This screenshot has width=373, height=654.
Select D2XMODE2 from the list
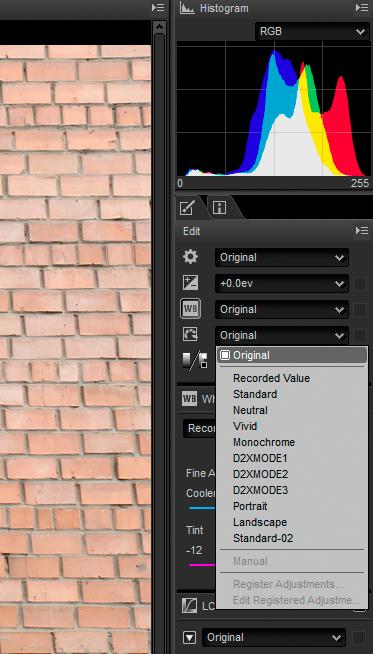click(x=292, y=474)
